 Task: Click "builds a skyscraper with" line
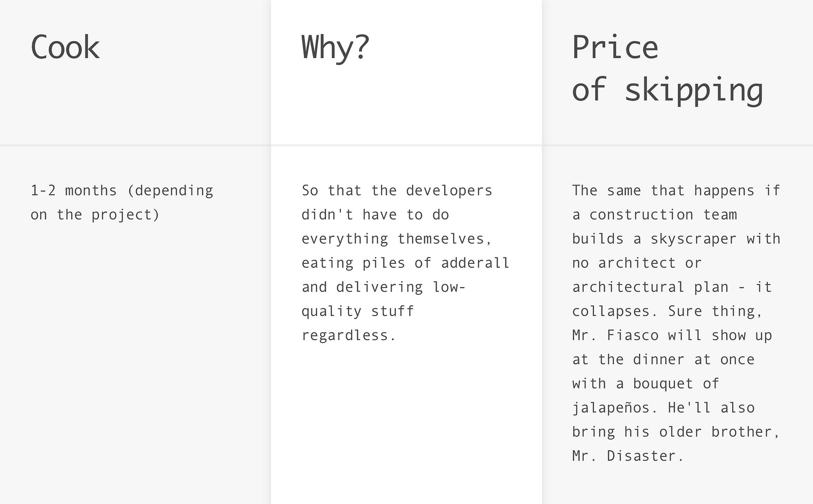tap(676, 239)
